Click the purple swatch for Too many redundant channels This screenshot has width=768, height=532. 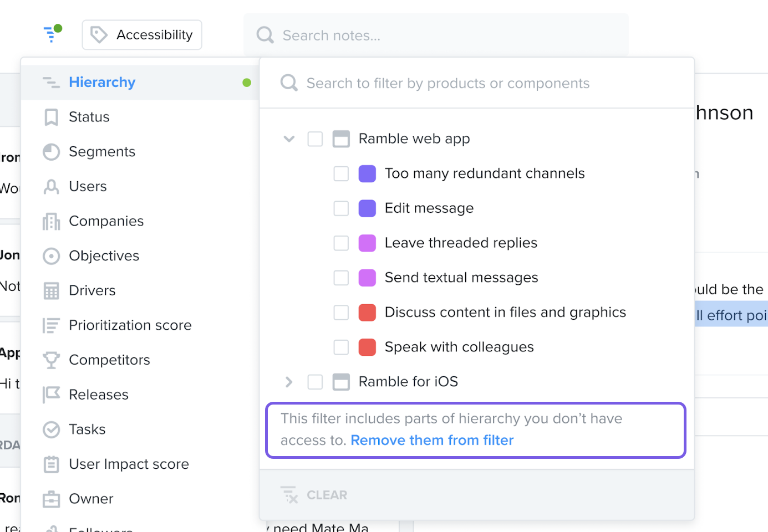(367, 173)
